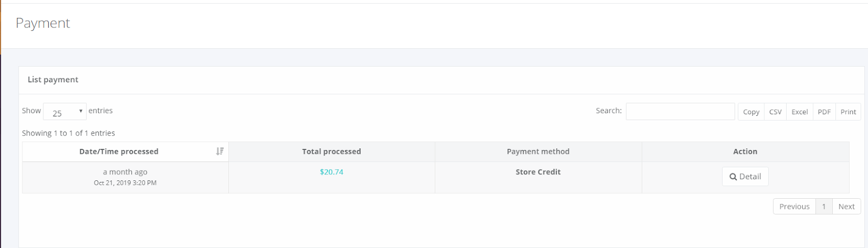The width and height of the screenshot is (868, 248).
Task: Go to the Previous page
Action: [x=794, y=206]
